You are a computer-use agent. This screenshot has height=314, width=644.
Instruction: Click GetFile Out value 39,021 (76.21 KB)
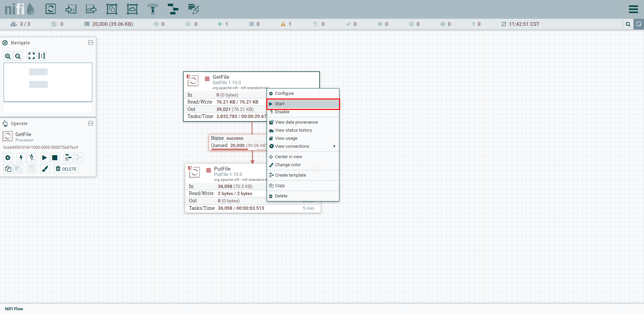click(235, 109)
